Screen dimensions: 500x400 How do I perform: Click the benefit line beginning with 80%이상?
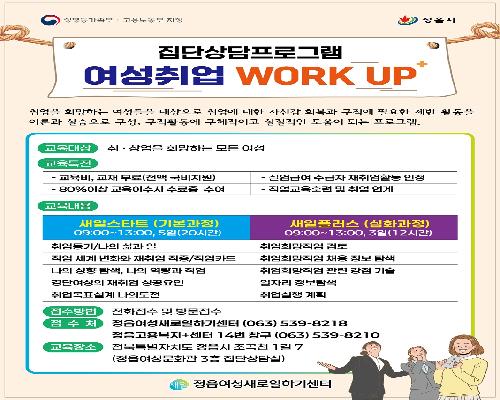tap(138, 189)
